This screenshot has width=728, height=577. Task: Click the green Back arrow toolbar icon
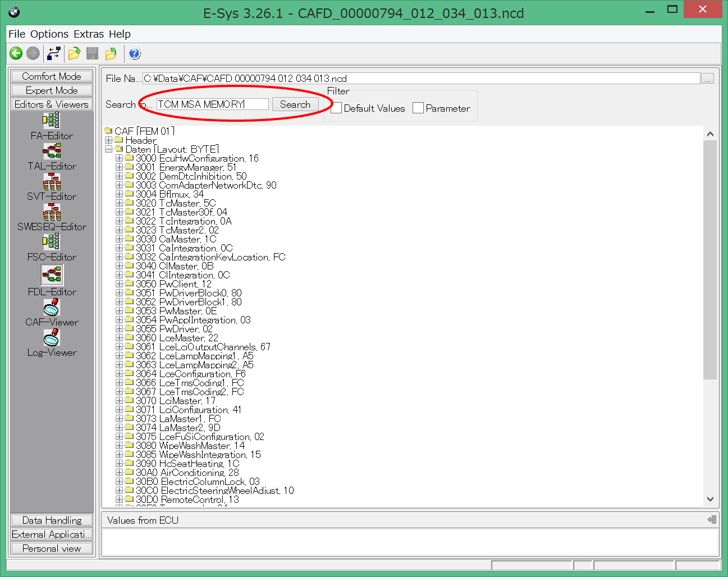(x=16, y=53)
